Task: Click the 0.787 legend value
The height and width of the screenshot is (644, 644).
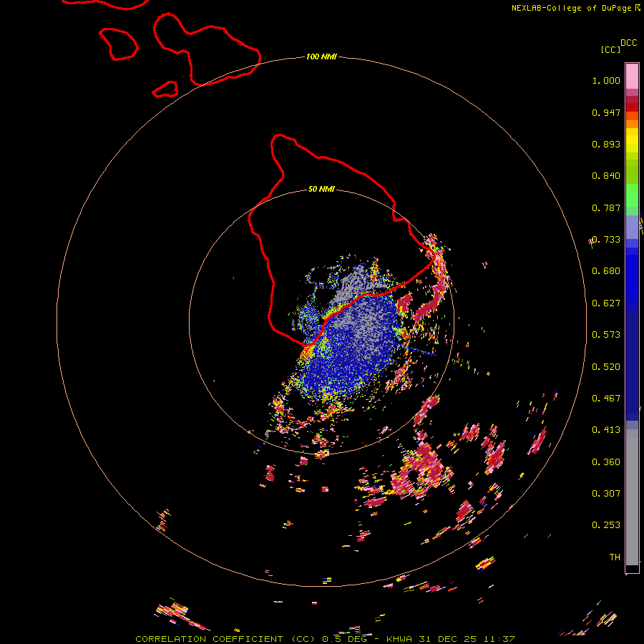Action: (x=606, y=208)
